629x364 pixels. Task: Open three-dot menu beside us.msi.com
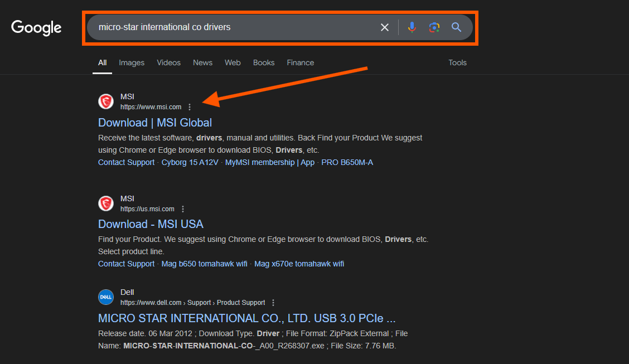click(183, 209)
